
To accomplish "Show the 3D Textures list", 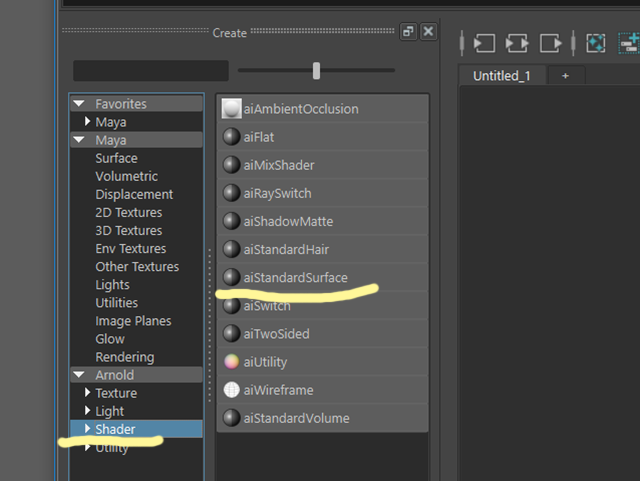I will pos(129,230).
